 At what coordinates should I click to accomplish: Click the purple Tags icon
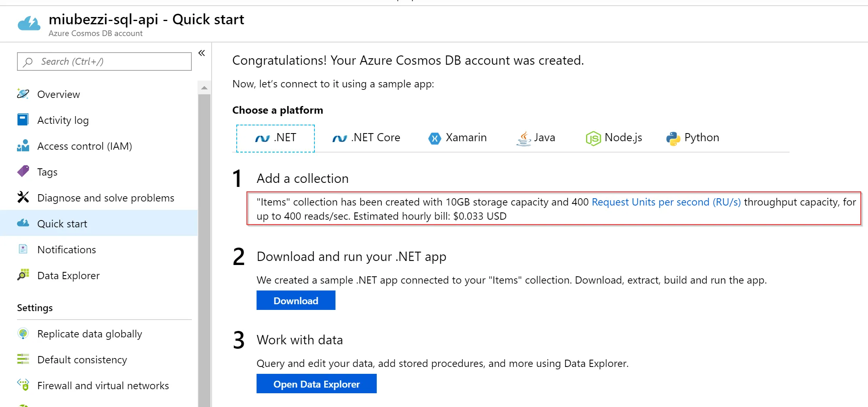pyautogui.click(x=23, y=172)
